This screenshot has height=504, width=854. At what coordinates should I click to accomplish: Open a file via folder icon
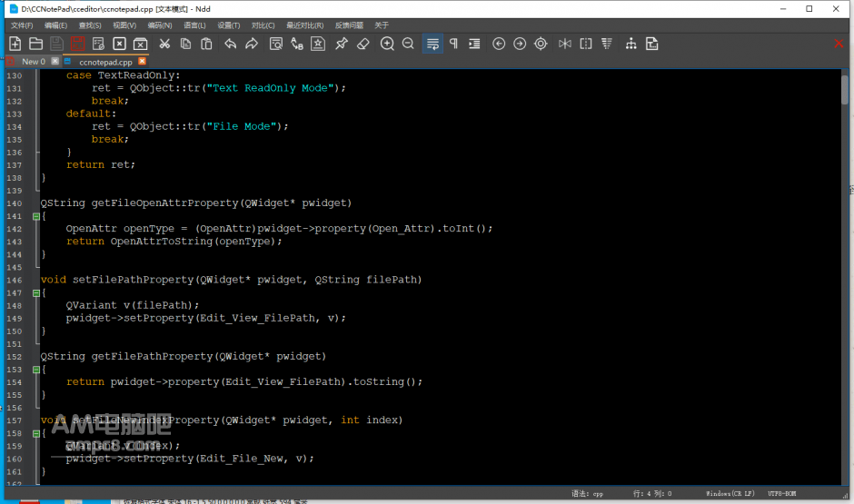[36, 44]
